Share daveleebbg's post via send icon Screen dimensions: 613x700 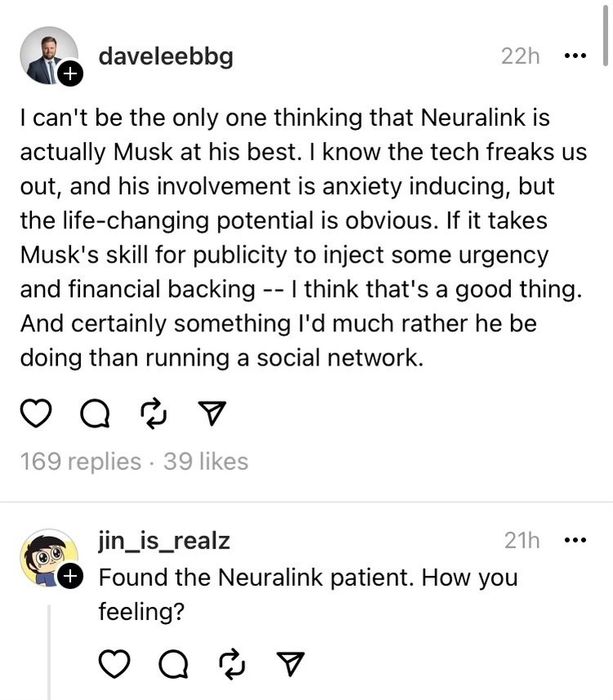[x=209, y=415]
